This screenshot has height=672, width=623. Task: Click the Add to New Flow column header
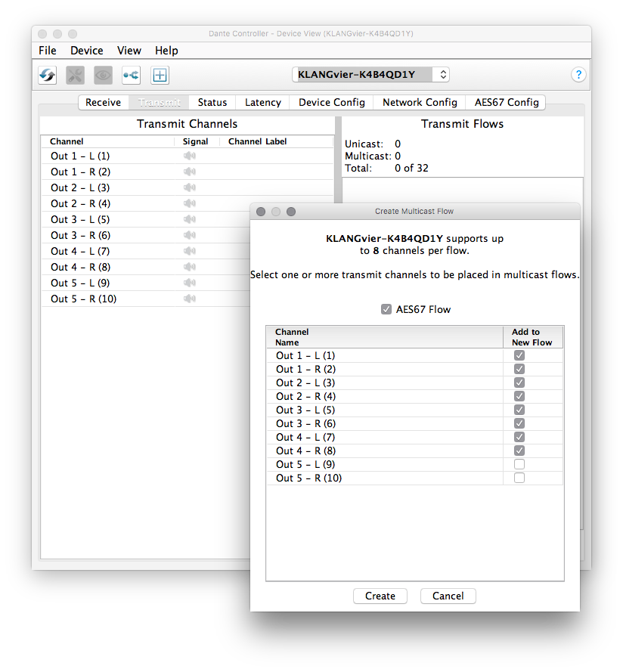(533, 337)
